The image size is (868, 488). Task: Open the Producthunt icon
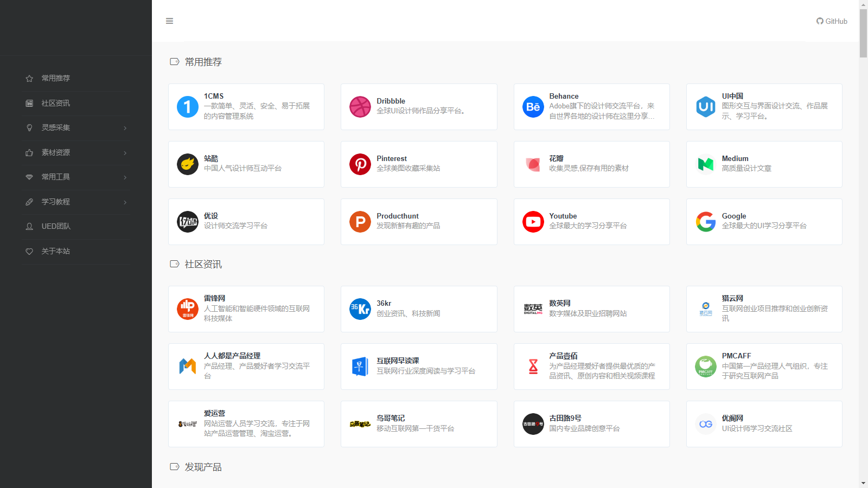click(x=360, y=222)
